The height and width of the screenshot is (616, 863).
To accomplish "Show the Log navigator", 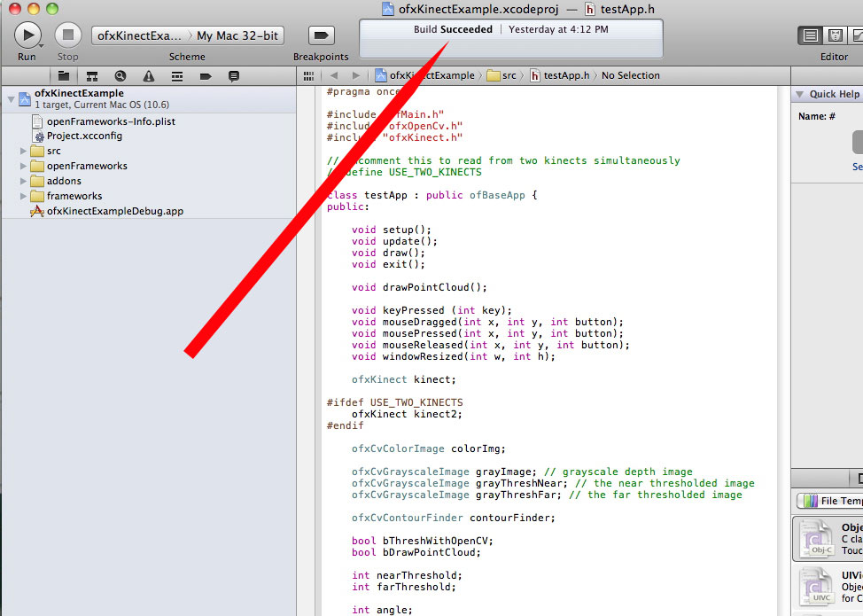I will (x=233, y=76).
